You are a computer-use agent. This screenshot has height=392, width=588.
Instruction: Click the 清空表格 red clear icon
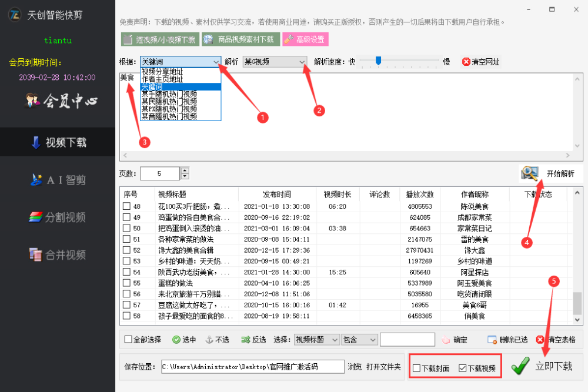coord(540,340)
